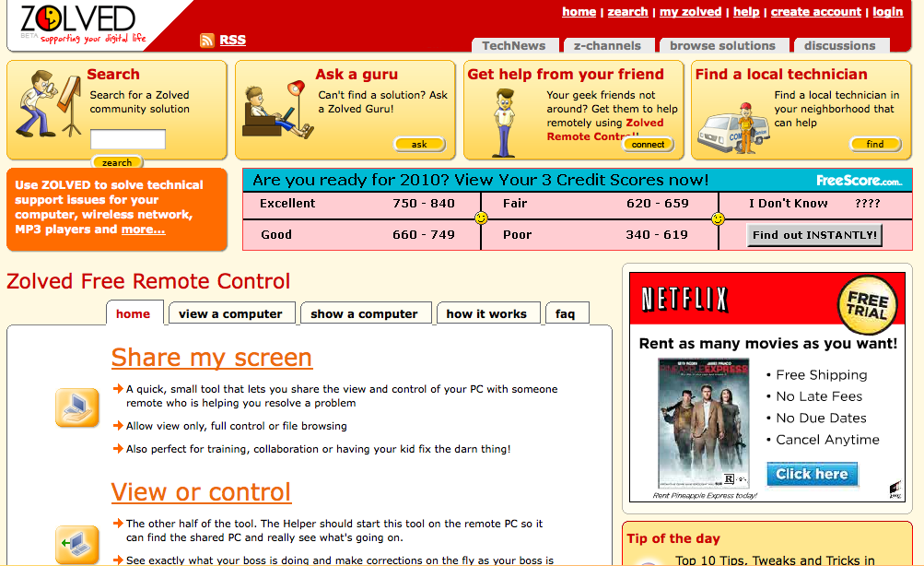Switch to the how it works tab

point(486,313)
